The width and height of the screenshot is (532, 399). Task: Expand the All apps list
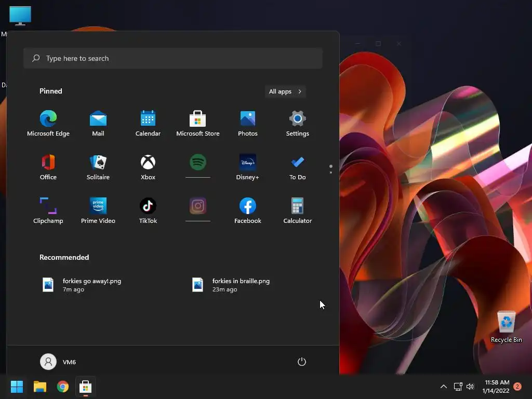click(x=285, y=91)
